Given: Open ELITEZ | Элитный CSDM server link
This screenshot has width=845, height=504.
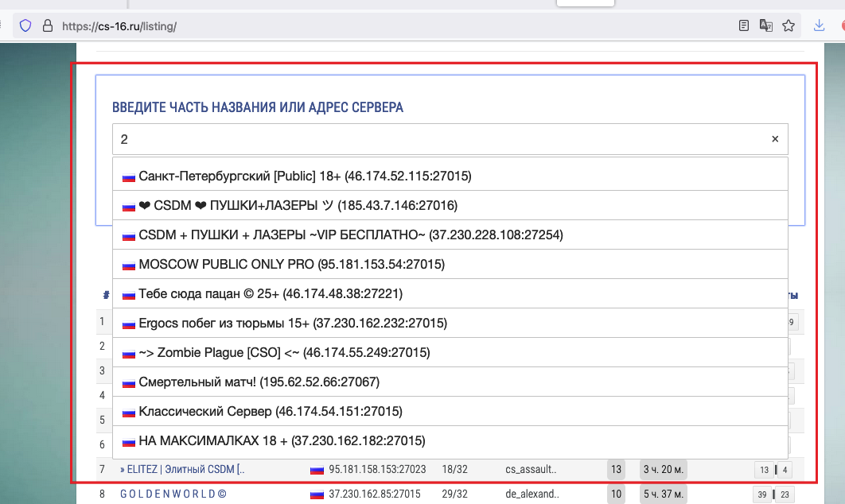Looking at the screenshot, I should tap(182, 469).
